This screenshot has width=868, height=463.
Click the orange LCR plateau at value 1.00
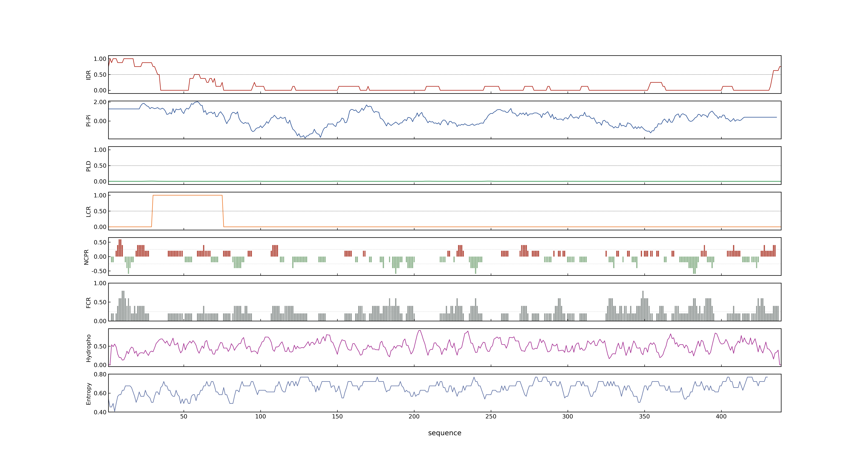[x=188, y=195]
